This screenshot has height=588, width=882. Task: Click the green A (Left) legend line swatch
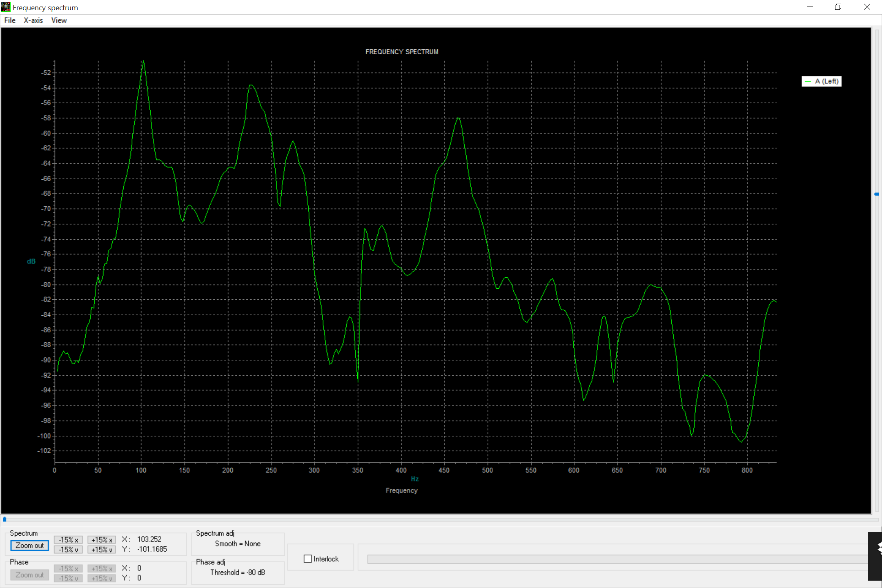pyautogui.click(x=808, y=82)
